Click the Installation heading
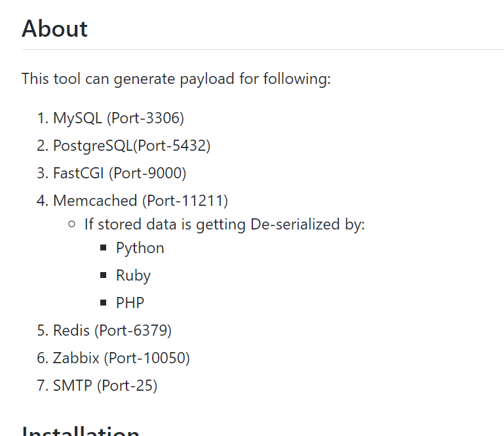Screen dimensions: 504x436 [81, 431]
